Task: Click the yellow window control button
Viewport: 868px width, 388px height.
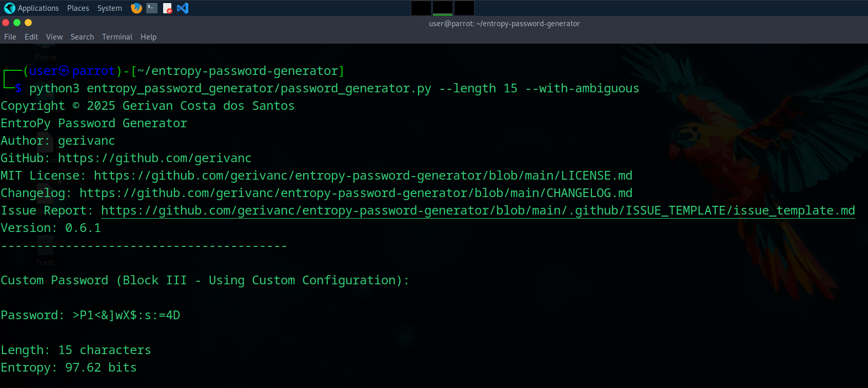Action: [x=28, y=23]
